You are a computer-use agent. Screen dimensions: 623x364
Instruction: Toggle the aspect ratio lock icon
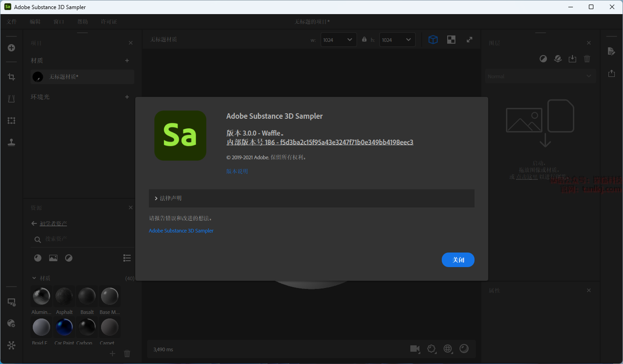[x=364, y=40]
